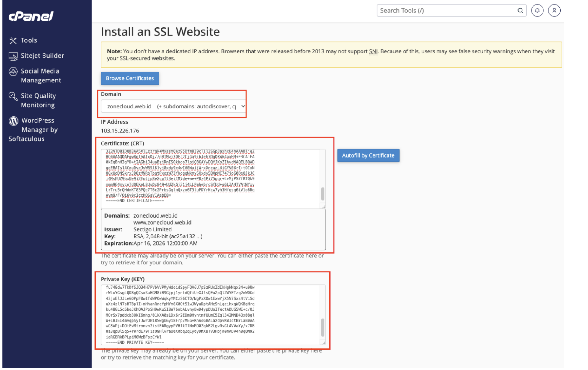Click the Install an SSL Website heading
Viewport: 588px width, 370px height.
pyautogui.click(x=160, y=32)
